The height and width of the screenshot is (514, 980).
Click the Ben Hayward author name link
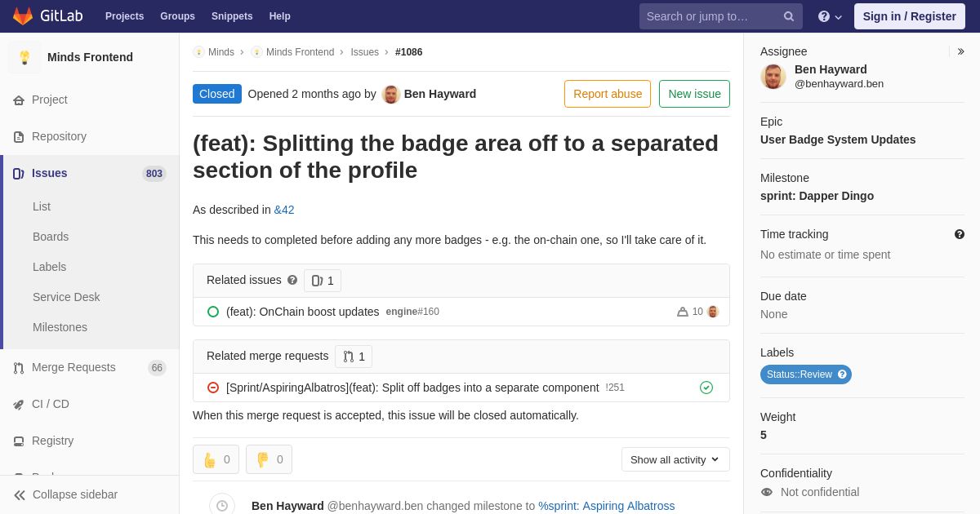[x=440, y=94]
